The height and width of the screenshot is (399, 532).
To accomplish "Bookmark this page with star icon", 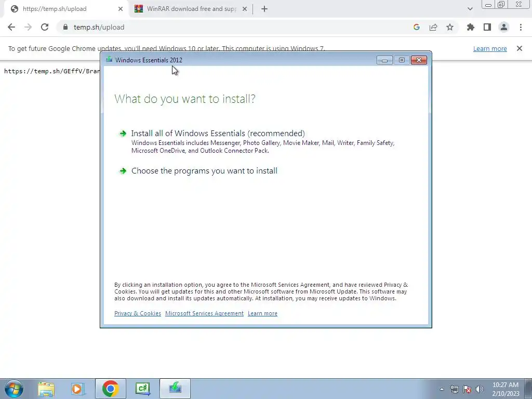I will point(450,27).
